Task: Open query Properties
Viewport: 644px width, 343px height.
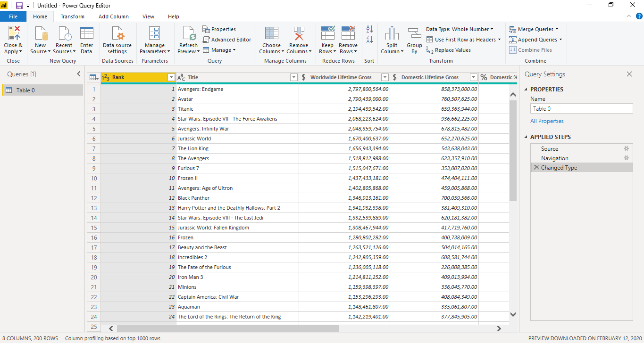Action: pos(219,29)
